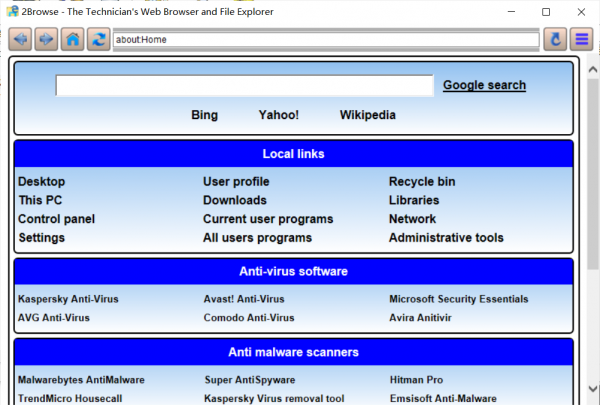Image resolution: width=600 pixels, height=405 pixels.
Task: Open the Control panel local link
Action: pyautogui.click(x=57, y=219)
